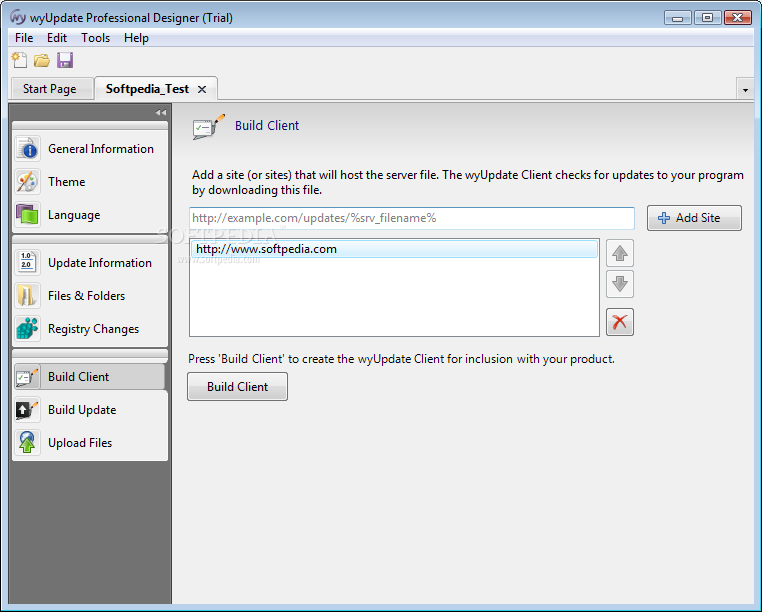The height and width of the screenshot is (612, 762).
Task: Click the Files & Folders icon
Action: coord(27,296)
